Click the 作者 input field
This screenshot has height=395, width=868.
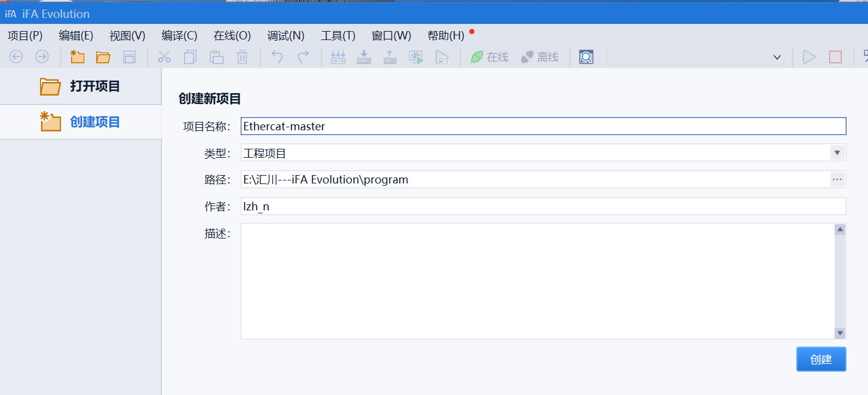(x=543, y=206)
